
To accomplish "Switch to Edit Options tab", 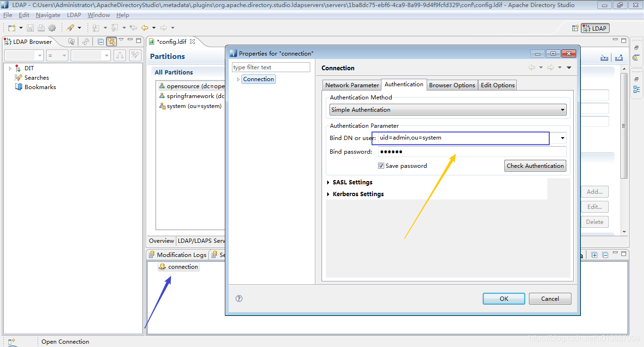I will pos(497,85).
